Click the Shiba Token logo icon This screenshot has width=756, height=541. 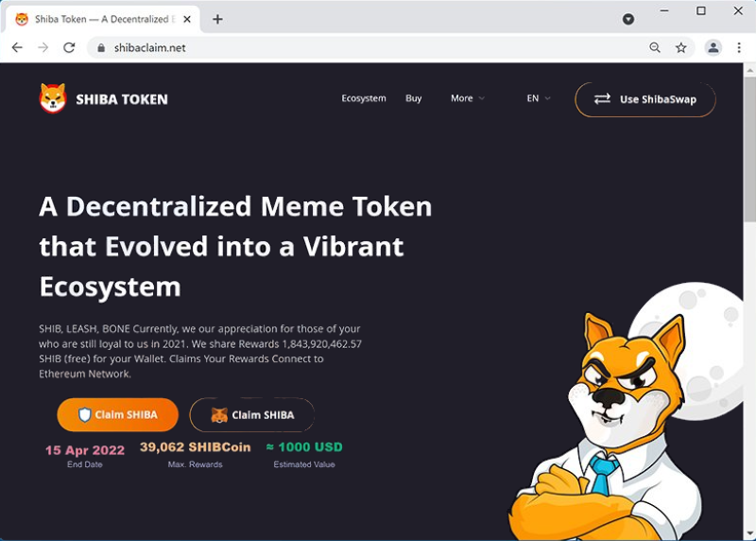tap(53, 98)
